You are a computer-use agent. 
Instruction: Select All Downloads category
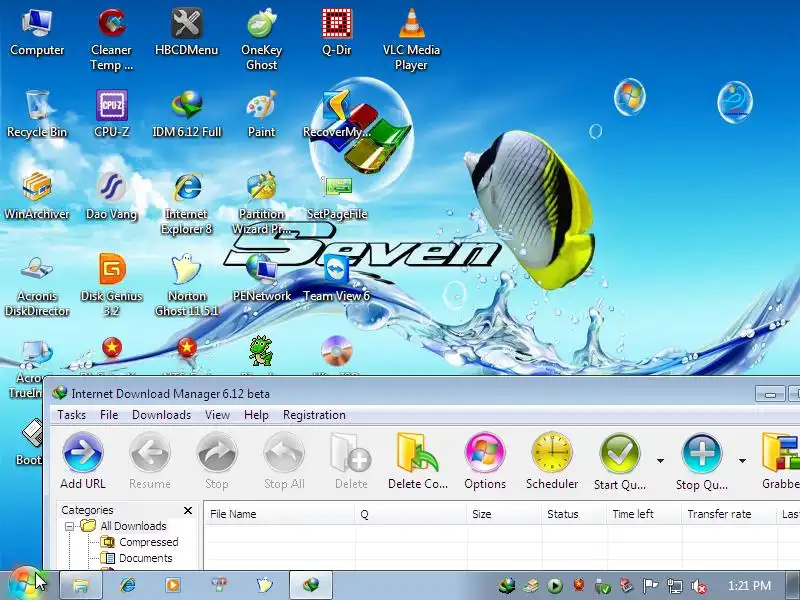point(133,526)
